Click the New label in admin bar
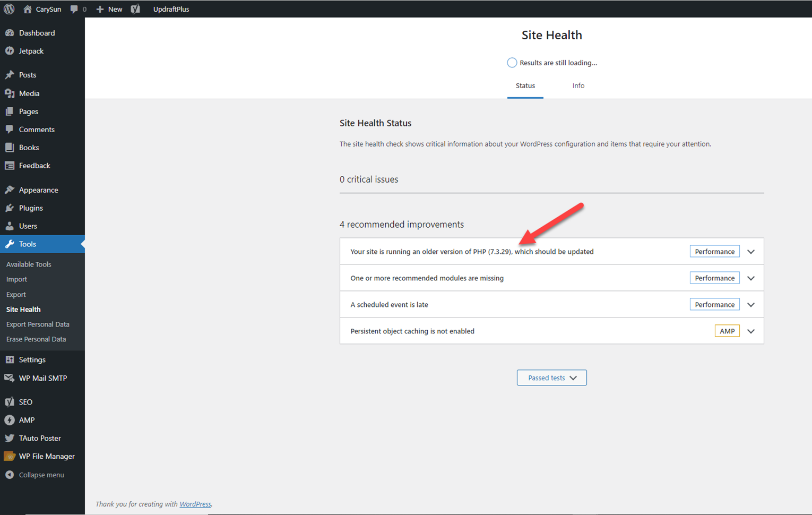812x515 pixels. click(x=115, y=9)
